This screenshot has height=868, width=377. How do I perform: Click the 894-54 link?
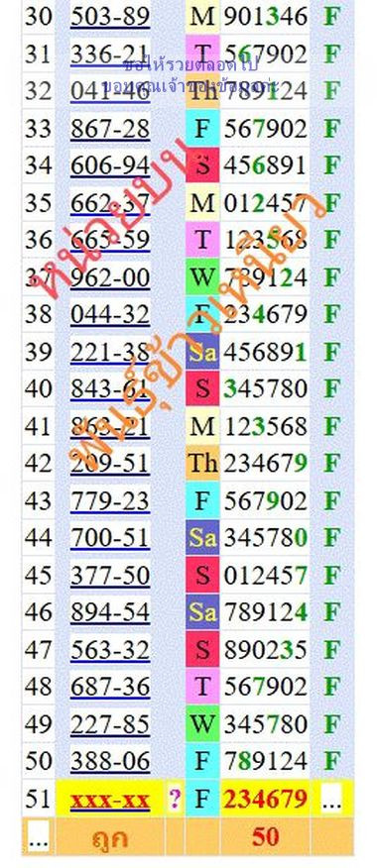pyautogui.click(x=110, y=612)
